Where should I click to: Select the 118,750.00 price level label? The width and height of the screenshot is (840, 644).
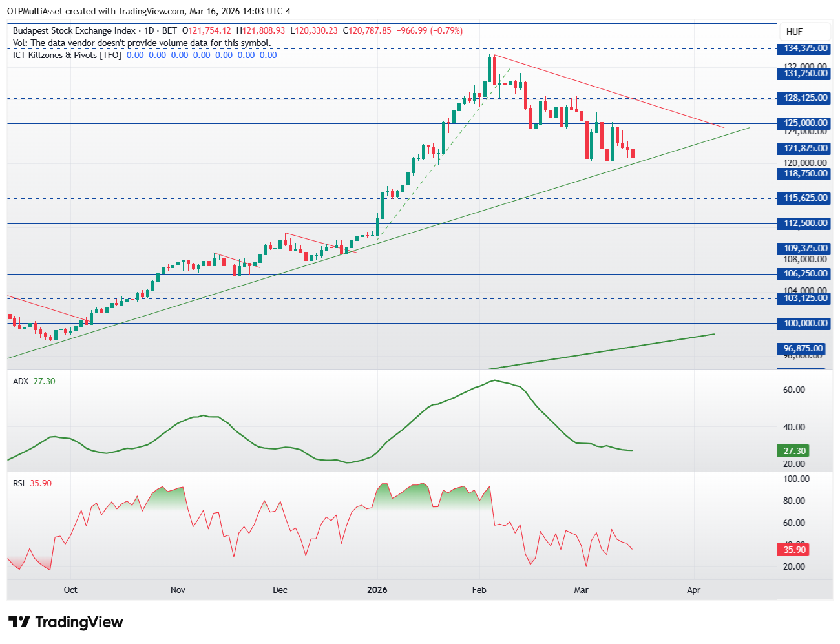(x=805, y=173)
